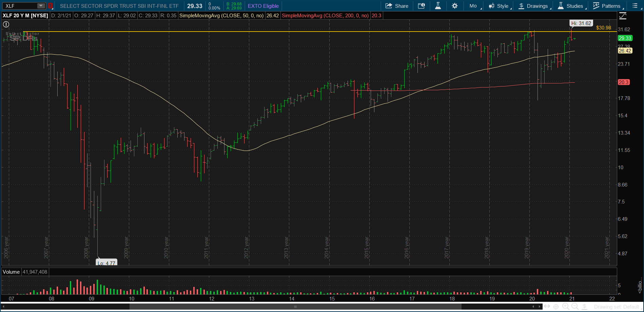The image size is (644, 312).
Task: Click the exclamation alert icon on the chart
Action: click(x=6, y=24)
